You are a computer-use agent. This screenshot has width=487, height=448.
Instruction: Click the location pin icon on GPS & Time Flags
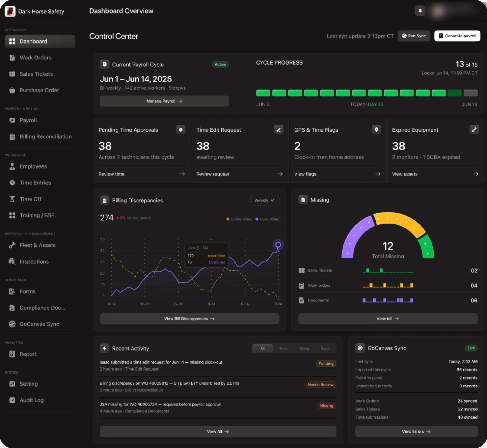[376, 130]
